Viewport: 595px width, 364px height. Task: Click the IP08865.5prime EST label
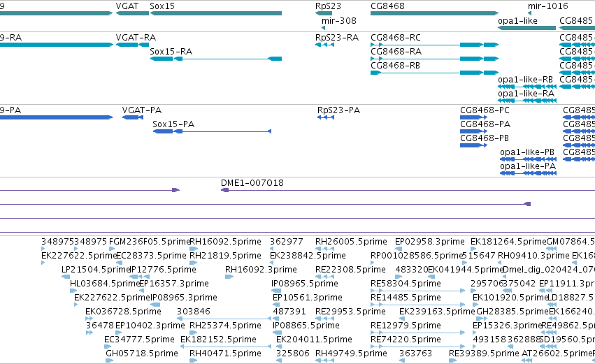[306, 326]
